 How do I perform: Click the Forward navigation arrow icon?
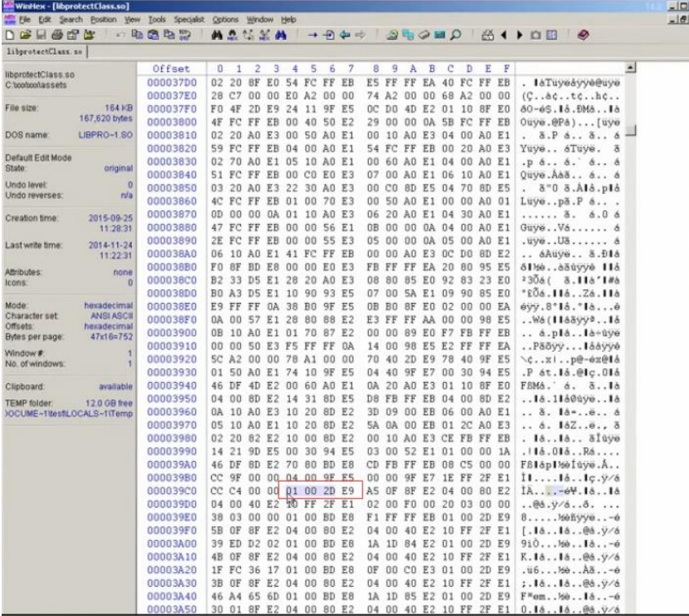point(360,35)
